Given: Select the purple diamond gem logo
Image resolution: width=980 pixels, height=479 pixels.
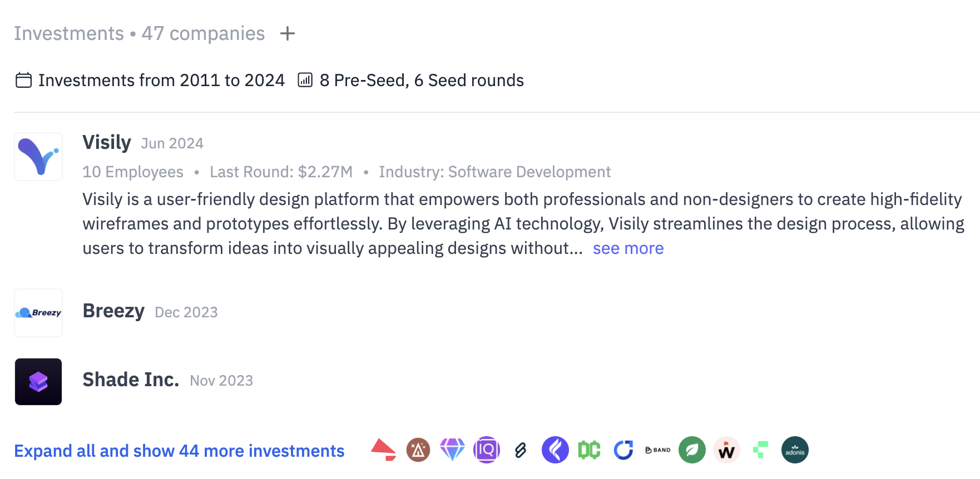Looking at the screenshot, I should (x=452, y=450).
